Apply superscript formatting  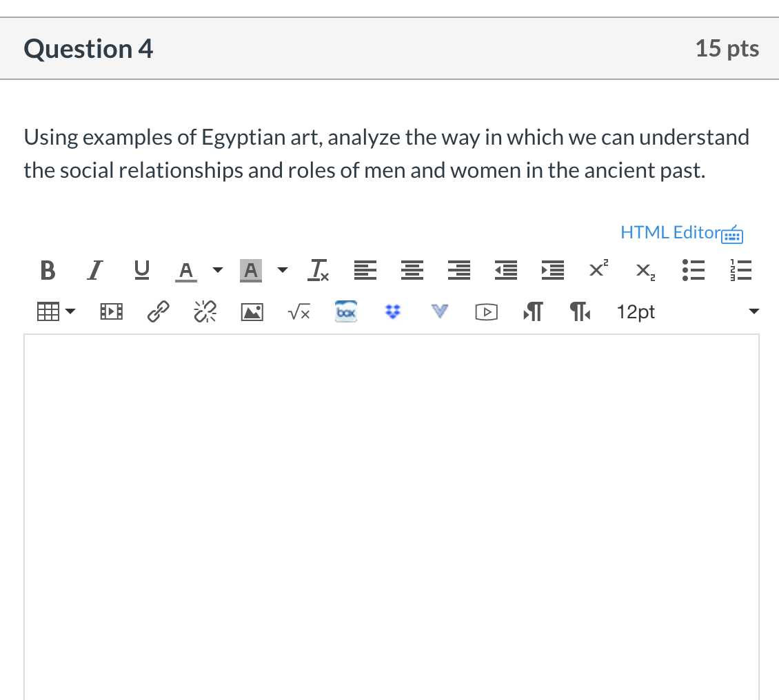[598, 271]
